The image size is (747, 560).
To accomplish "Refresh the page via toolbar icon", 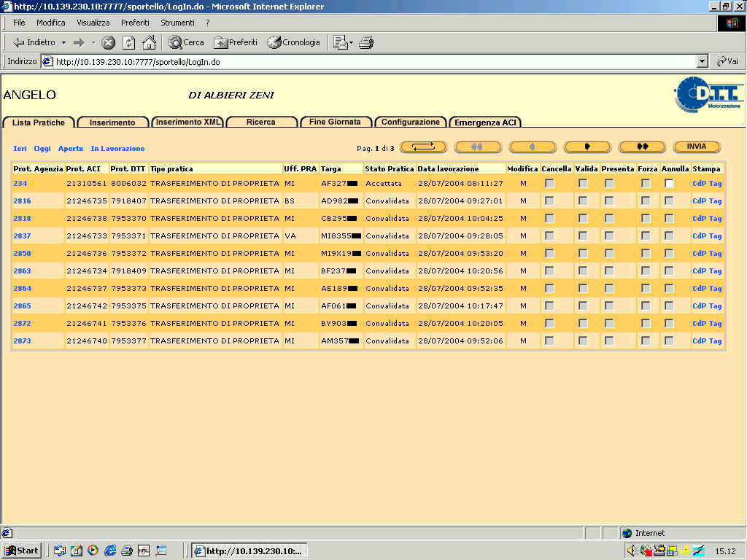I will tap(128, 43).
